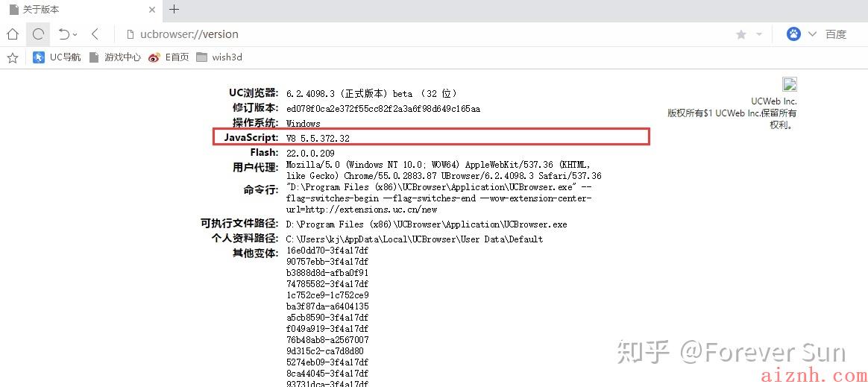This screenshot has height=387, width=868.
Task: Click the UCWeb Inc. company name text
Action: pos(773,101)
